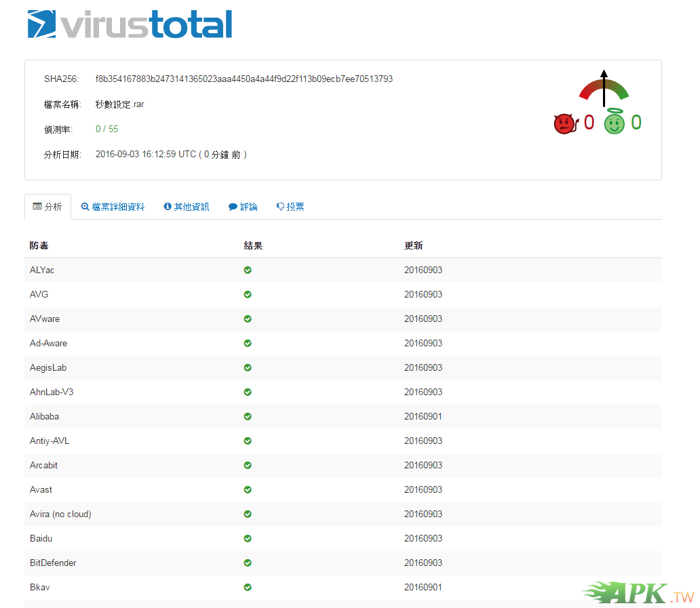This screenshot has height=608, width=700.
Task: Click the green check icon for Bkav
Action: point(248,587)
